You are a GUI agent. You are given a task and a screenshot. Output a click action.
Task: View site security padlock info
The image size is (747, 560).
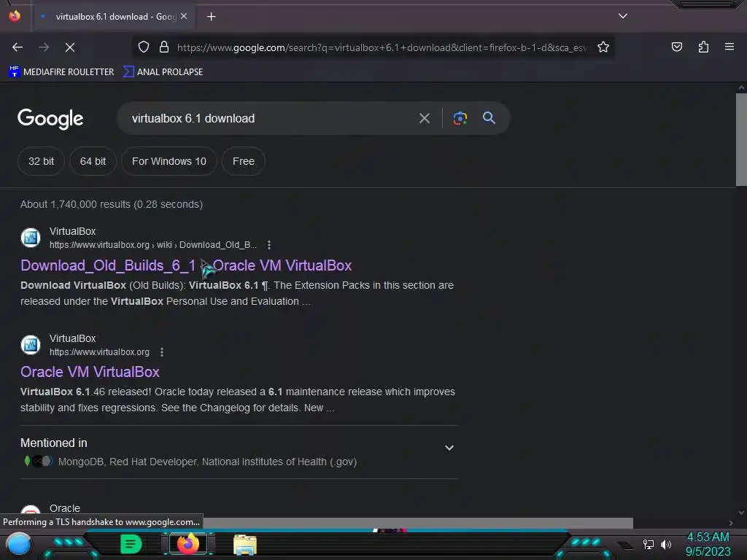tap(164, 47)
